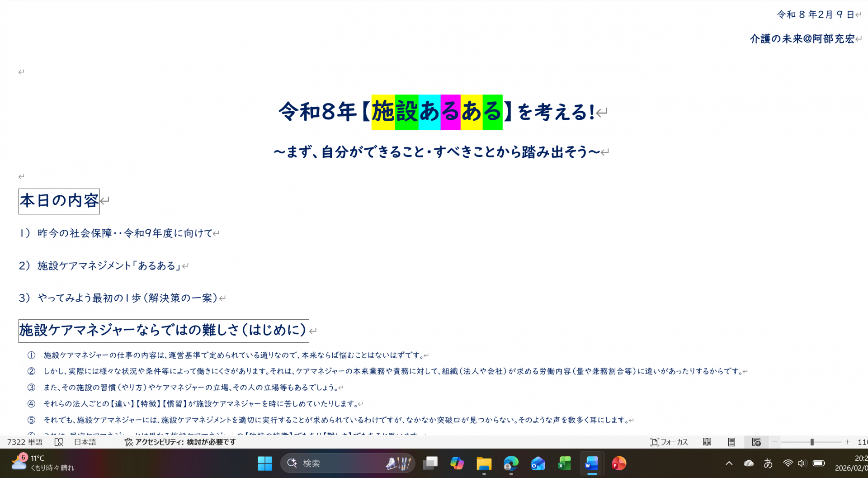This screenshot has height=478, width=868.
Task: Click the battery status indicator
Action: click(x=819, y=463)
